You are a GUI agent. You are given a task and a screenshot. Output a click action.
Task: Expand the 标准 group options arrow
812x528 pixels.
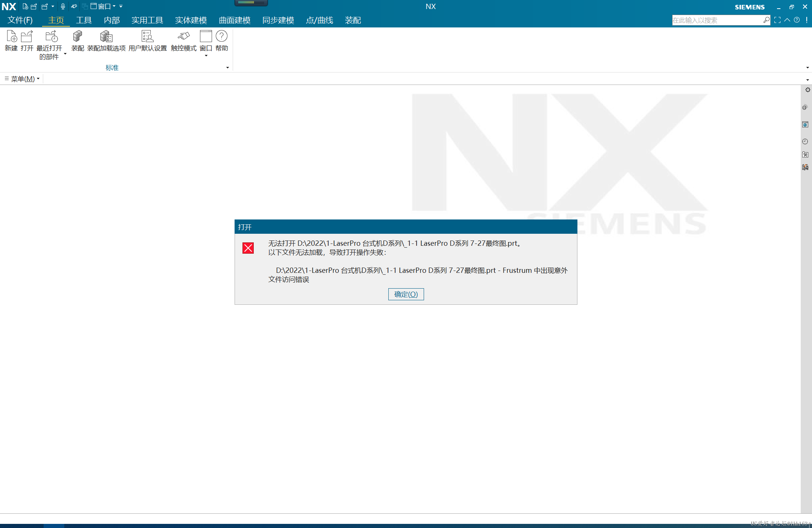coord(227,68)
